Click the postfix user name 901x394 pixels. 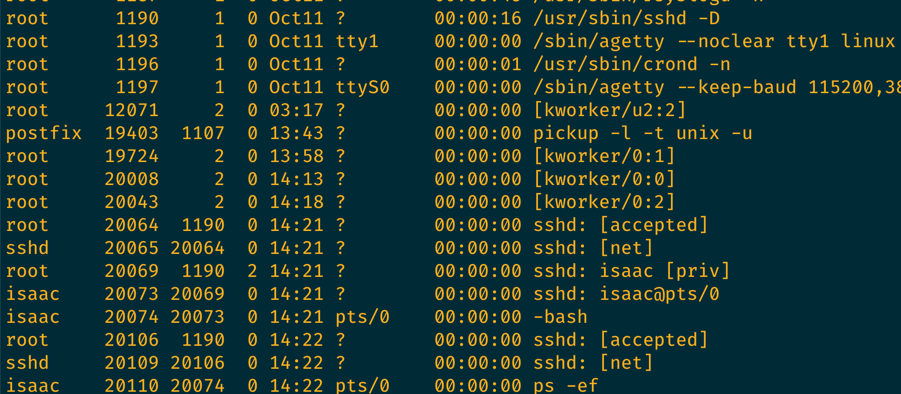pos(44,134)
